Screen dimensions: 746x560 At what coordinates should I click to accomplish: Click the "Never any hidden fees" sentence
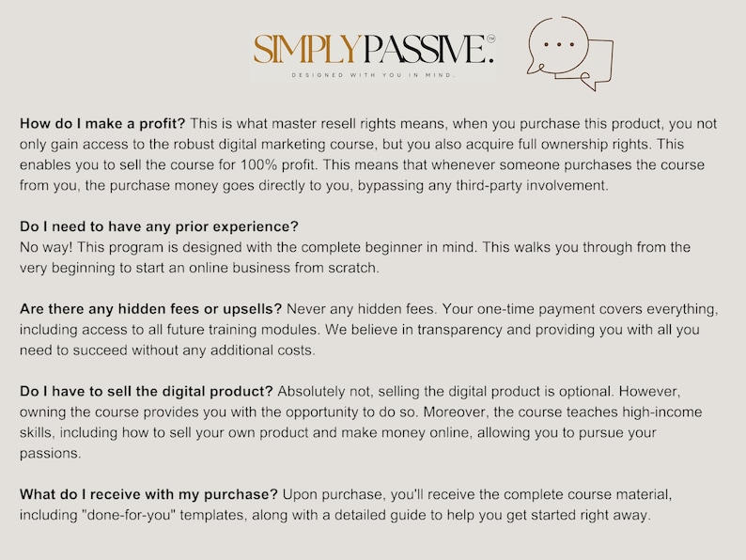361,309
